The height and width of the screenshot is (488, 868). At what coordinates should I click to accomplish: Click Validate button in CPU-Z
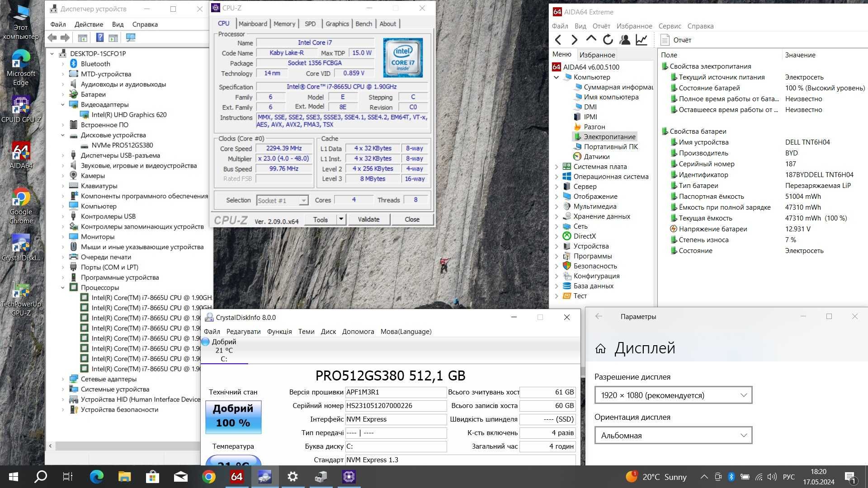pyautogui.click(x=368, y=219)
